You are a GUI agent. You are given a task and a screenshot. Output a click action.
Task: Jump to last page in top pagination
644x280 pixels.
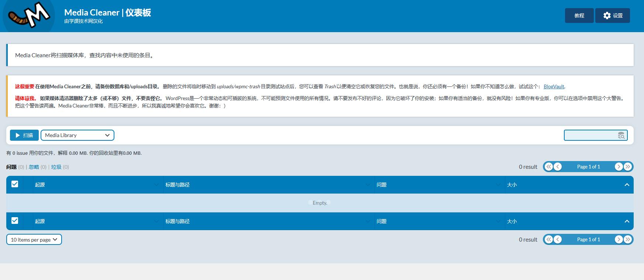(627, 167)
